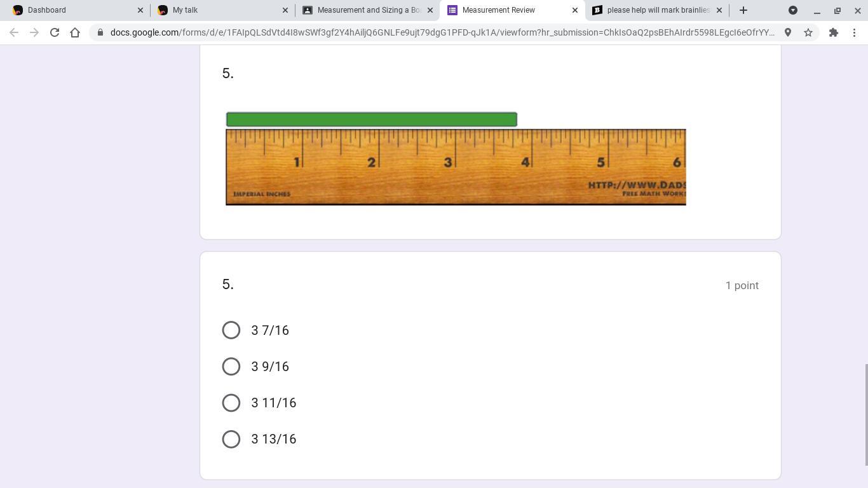This screenshot has width=868, height=488.
Task: Reload the page with the refresh icon
Action: [x=55, y=32]
